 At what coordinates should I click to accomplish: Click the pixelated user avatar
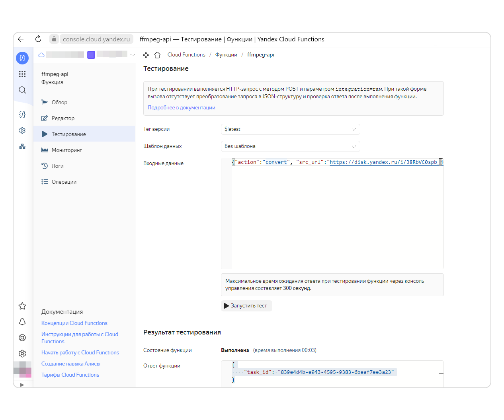pos(22,369)
